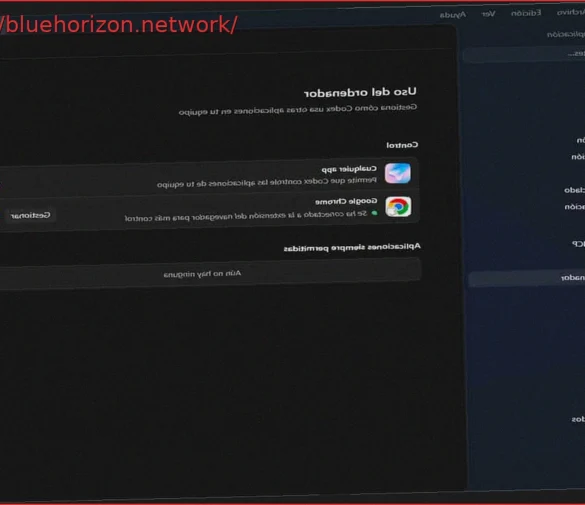Open the Ayuda menu

[x=453, y=15]
